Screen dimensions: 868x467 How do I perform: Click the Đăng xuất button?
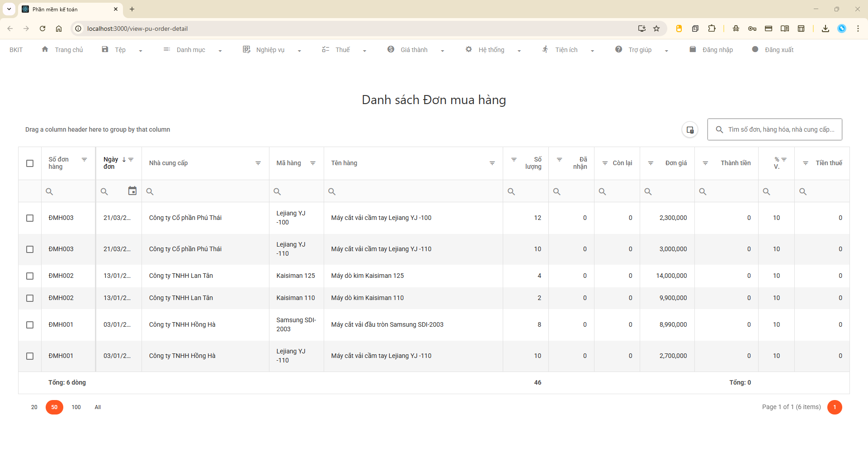pos(773,50)
